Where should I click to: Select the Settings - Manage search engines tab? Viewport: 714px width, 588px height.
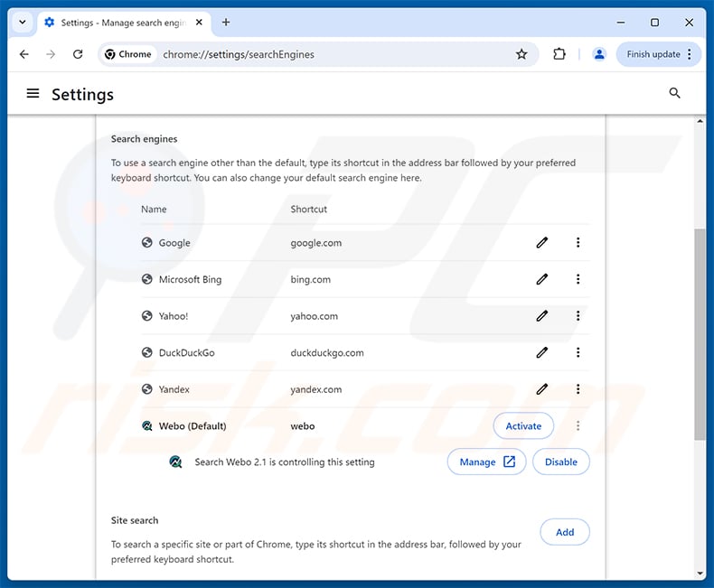click(x=124, y=23)
